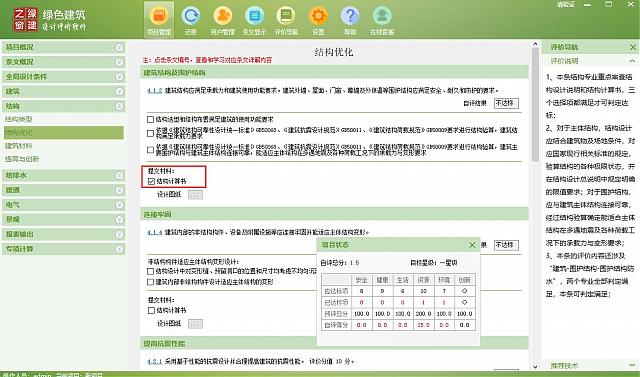The image size is (640, 377).
Task: Select 结构类型 in sidebar
Action: tap(18, 120)
